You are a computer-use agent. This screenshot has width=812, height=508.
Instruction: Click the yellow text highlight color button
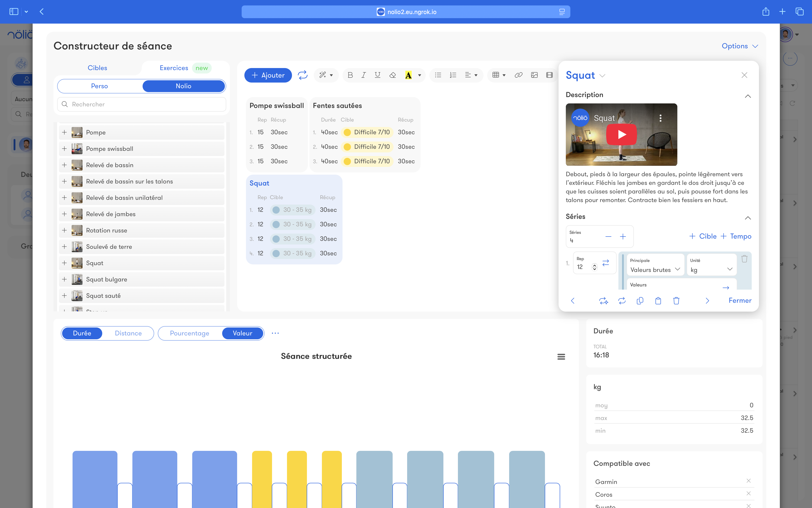408,75
